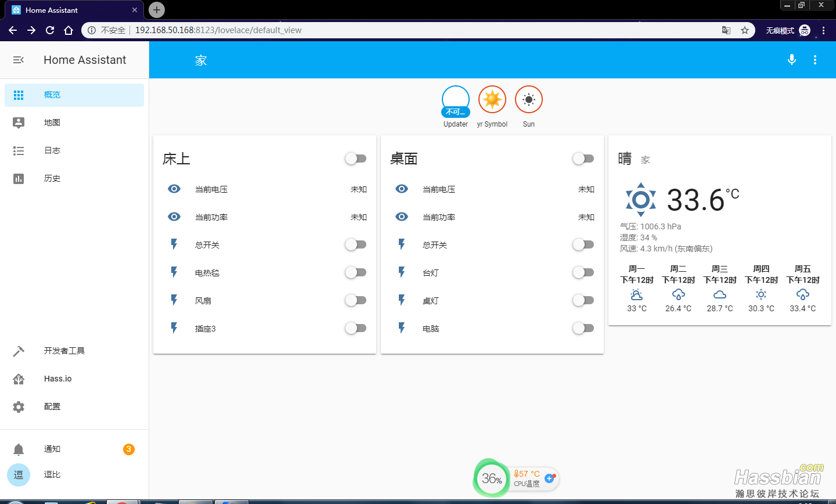Viewport: 836px width, 504px height.
Task: Open the 日志 logbook page
Action: (x=74, y=150)
